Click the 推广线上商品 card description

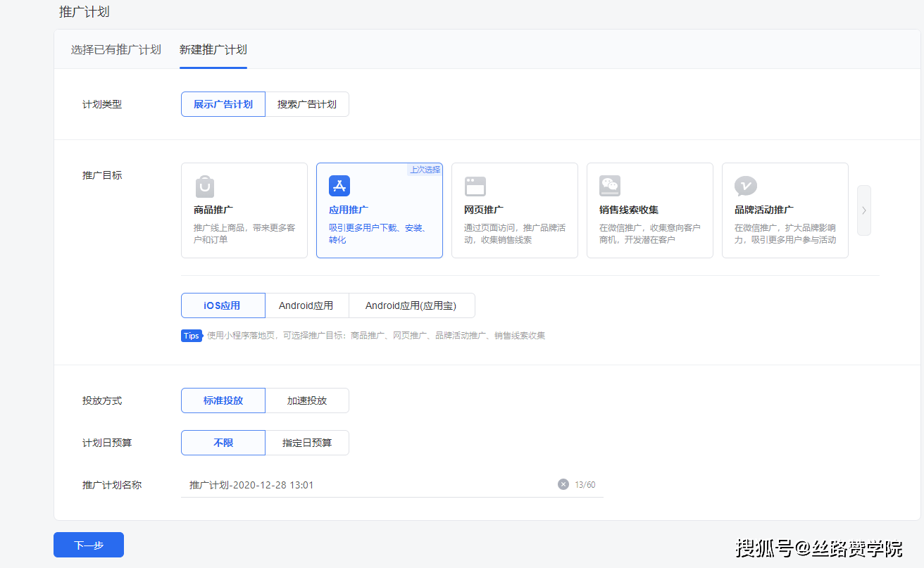click(x=244, y=234)
